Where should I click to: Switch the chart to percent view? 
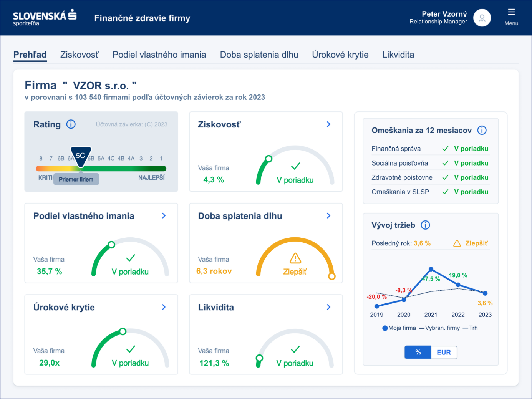[418, 352]
